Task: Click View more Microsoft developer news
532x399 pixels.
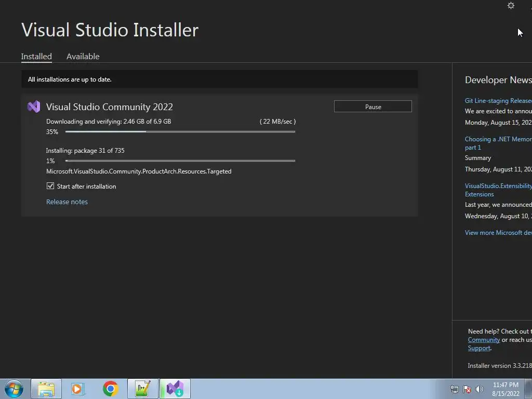Action: pos(498,233)
